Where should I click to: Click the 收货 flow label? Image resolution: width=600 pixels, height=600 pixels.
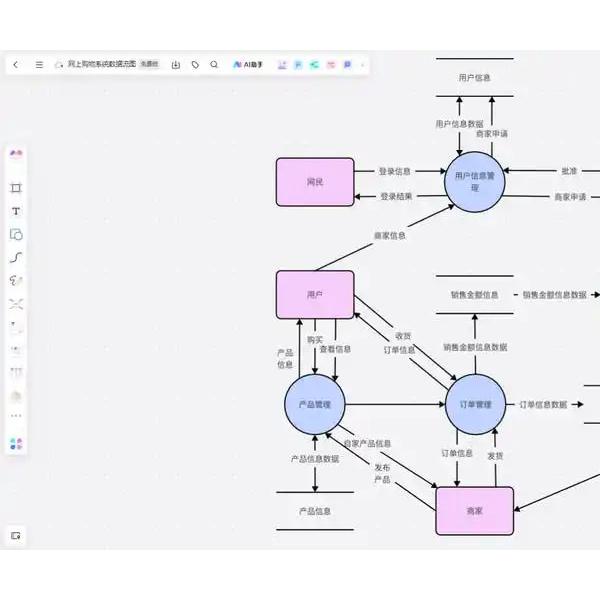click(403, 336)
